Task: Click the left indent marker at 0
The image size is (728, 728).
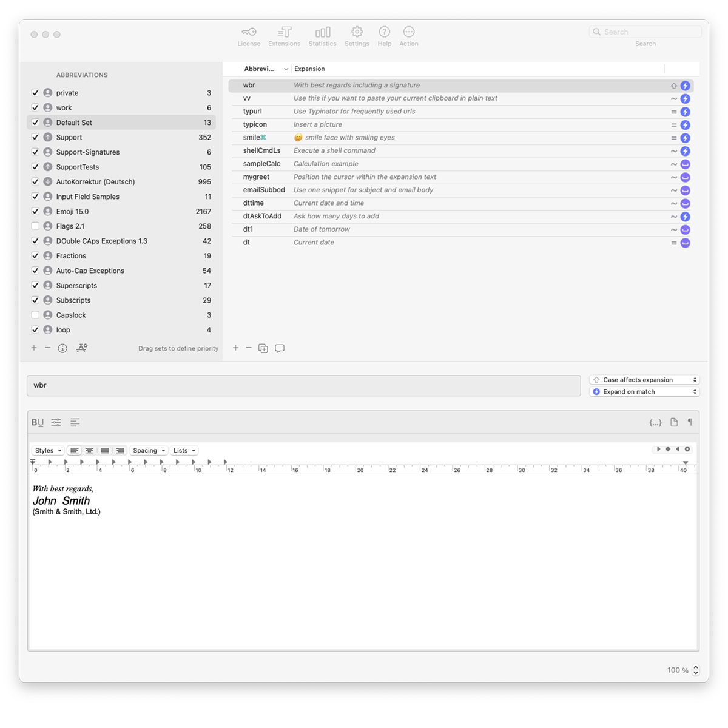Action: coord(33,462)
